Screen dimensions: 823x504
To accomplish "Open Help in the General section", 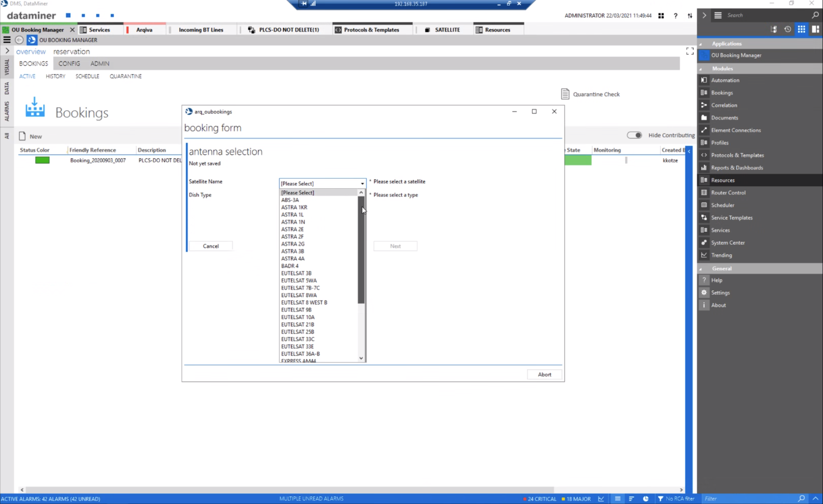I will [717, 280].
